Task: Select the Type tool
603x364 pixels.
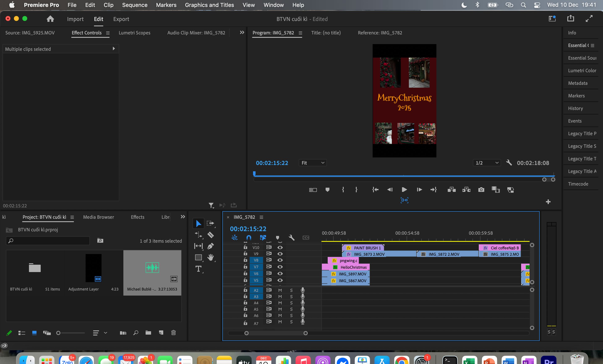Action: (x=198, y=269)
